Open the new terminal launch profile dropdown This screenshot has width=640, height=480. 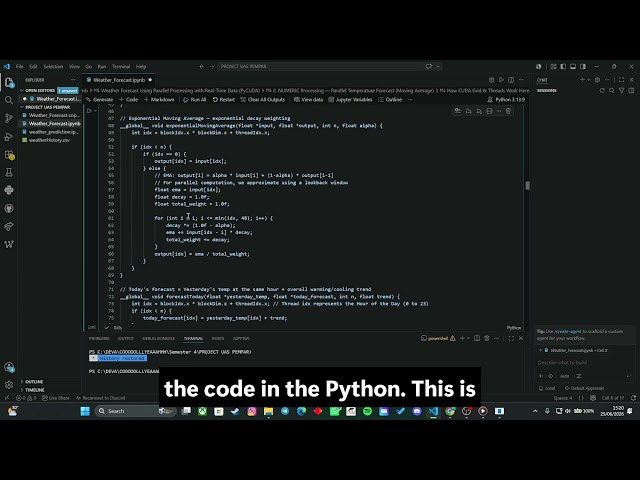(x=468, y=338)
